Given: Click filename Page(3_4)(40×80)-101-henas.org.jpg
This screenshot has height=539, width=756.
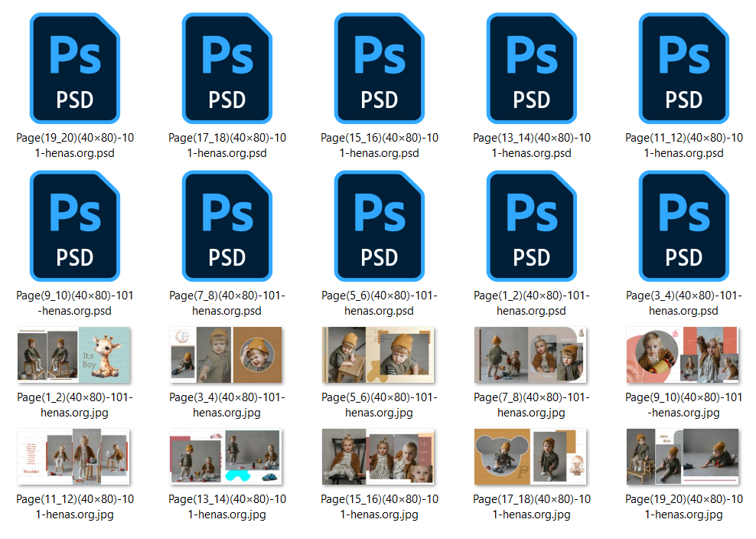Looking at the screenshot, I should tap(227, 405).
